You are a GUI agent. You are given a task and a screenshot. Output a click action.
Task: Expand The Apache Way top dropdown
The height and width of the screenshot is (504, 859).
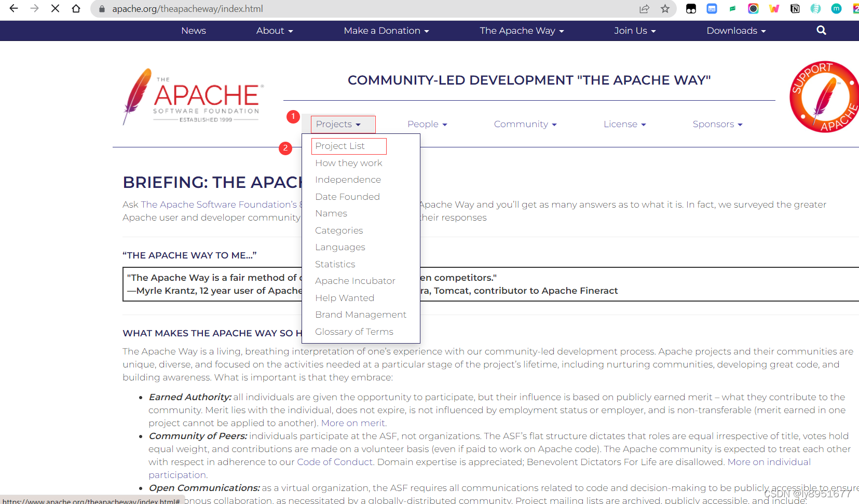tap(522, 31)
